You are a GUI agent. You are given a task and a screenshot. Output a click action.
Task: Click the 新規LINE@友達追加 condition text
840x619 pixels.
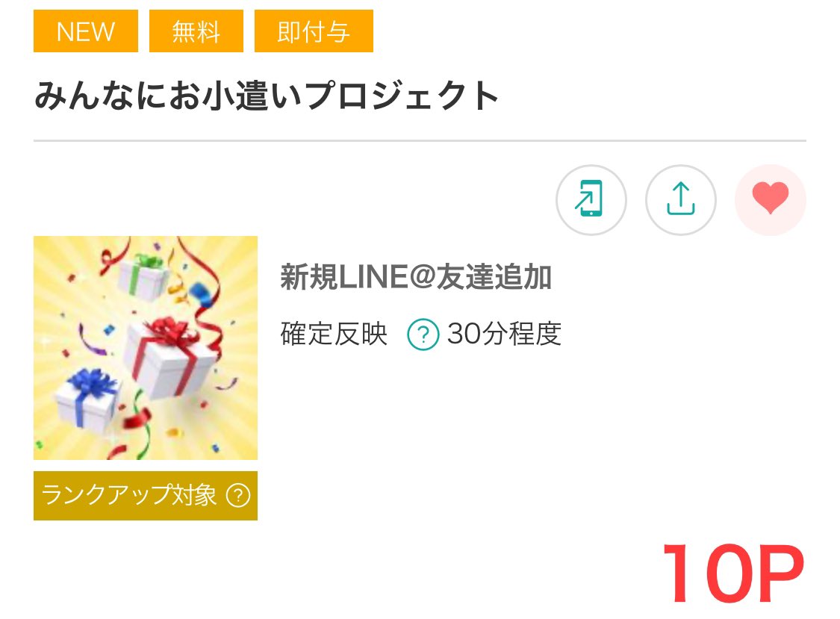(416, 277)
